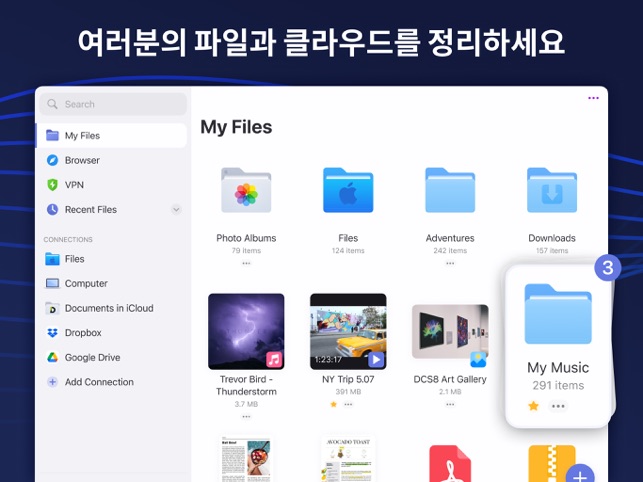Open more options under DCS8 Art Gallery
The width and height of the screenshot is (643, 482).
(x=450, y=404)
